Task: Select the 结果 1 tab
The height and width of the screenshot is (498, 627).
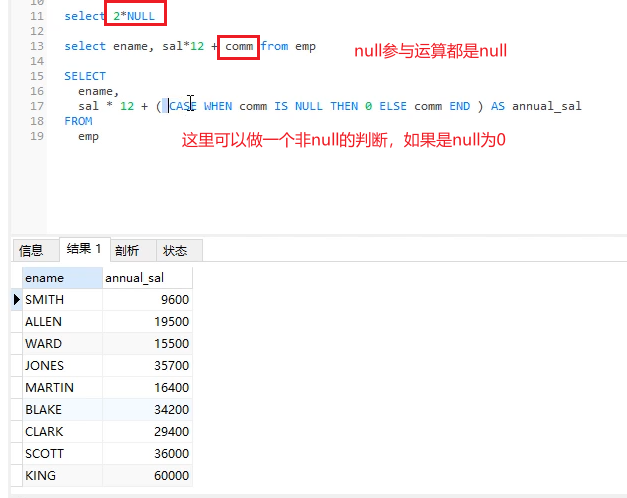Action: [84, 249]
